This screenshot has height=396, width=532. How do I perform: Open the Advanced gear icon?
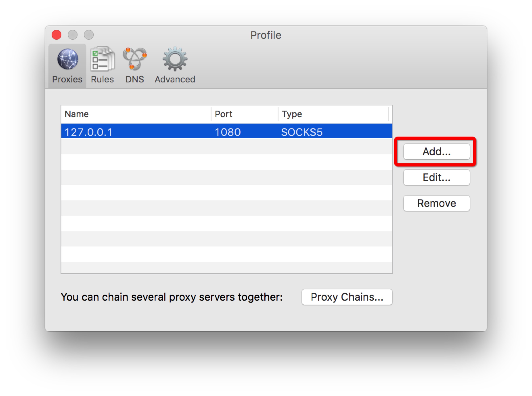[x=175, y=59]
